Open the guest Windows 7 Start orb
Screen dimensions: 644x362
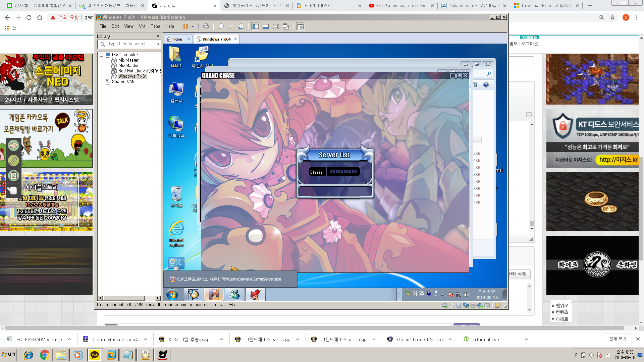(172, 295)
